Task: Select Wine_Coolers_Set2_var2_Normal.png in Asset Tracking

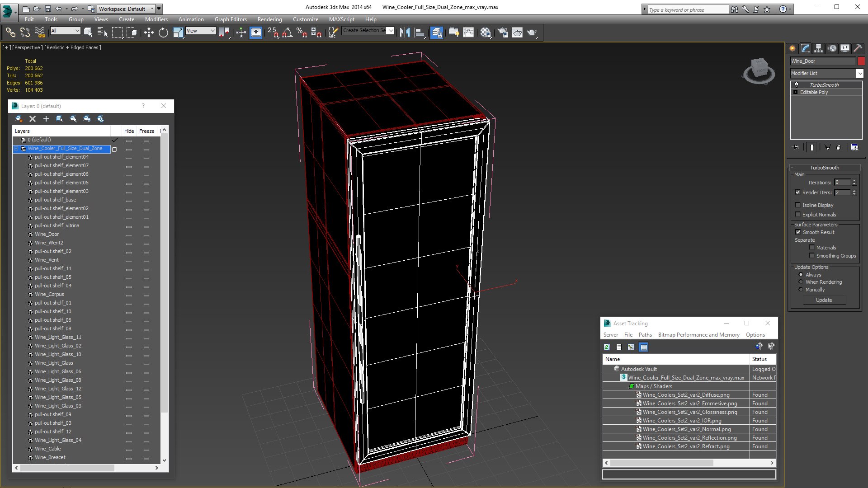Action: [687, 429]
